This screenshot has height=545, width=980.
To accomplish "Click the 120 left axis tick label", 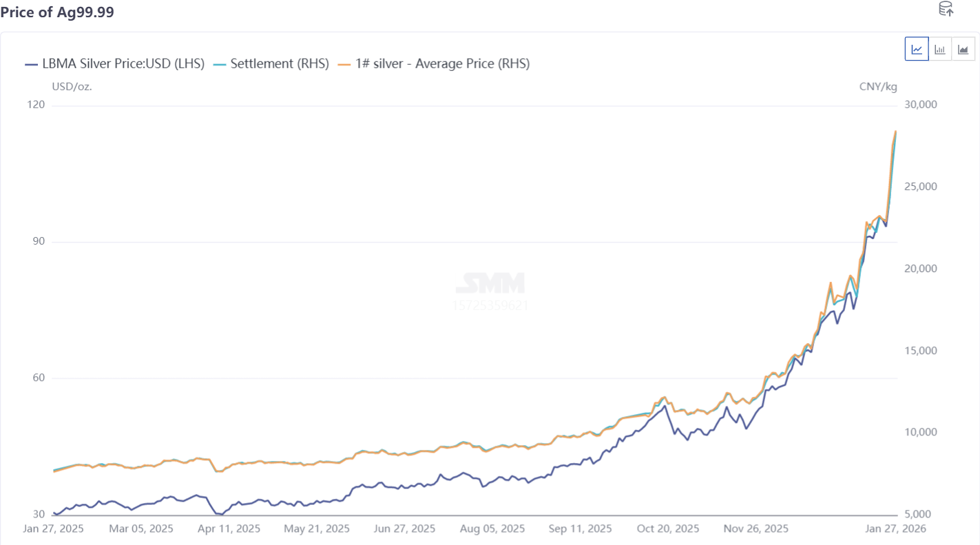I will 36,105.
